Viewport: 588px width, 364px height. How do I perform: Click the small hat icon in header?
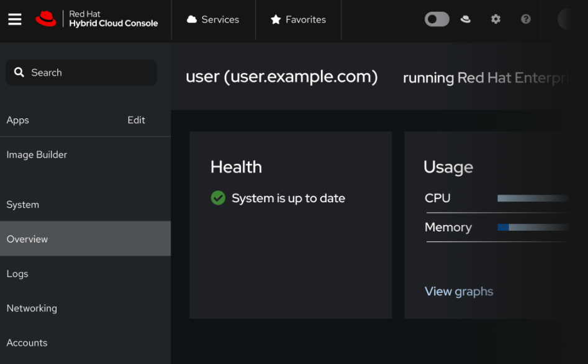tap(466, 19)
